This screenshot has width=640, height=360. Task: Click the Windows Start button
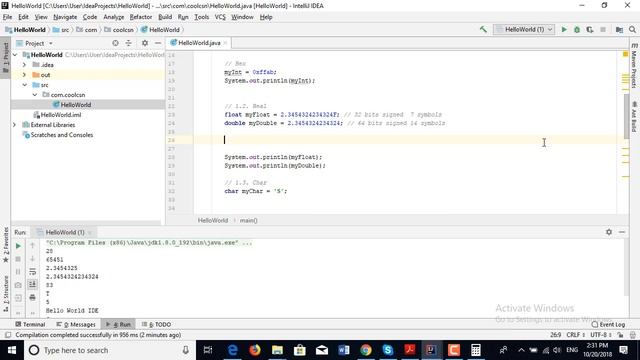(x=12, y=350)
